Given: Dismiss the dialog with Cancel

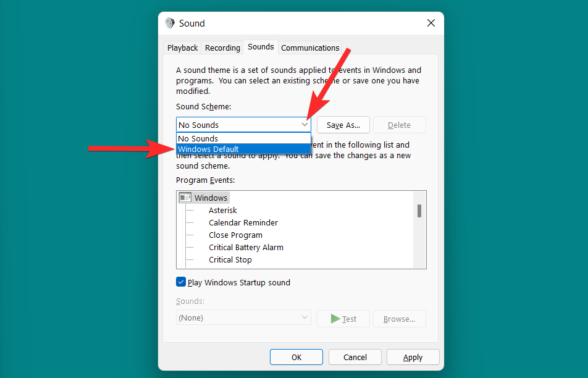Looking at the screenshot, I should [355, 357].
